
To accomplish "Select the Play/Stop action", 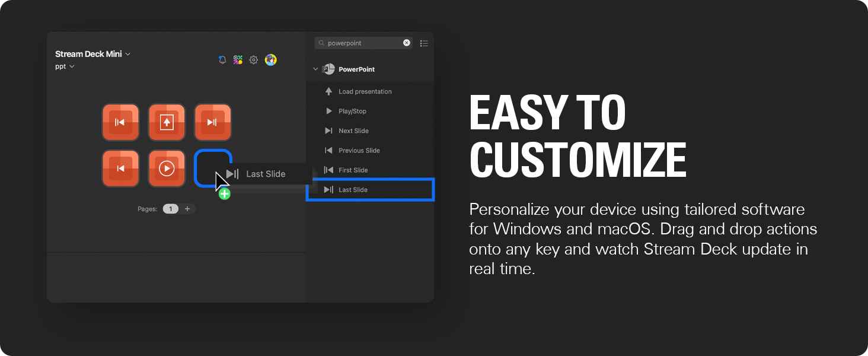I will [x=352, y=111].
